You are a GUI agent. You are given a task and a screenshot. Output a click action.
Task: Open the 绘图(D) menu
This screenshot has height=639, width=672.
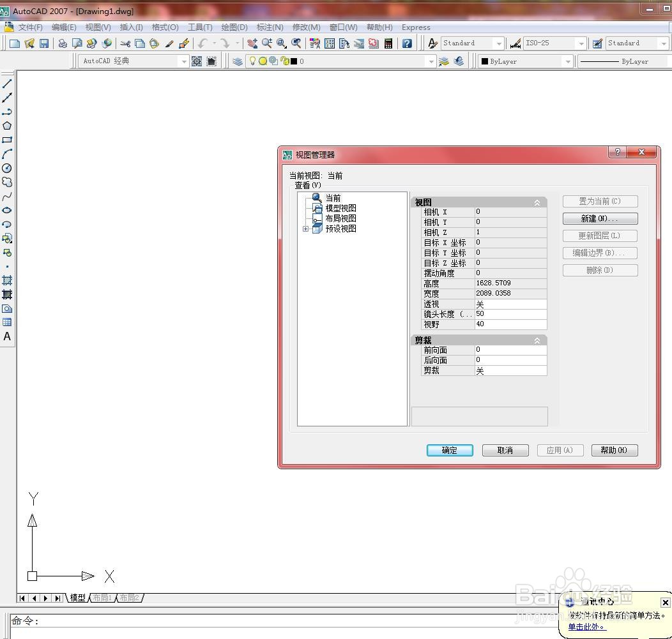coord(234,27)
